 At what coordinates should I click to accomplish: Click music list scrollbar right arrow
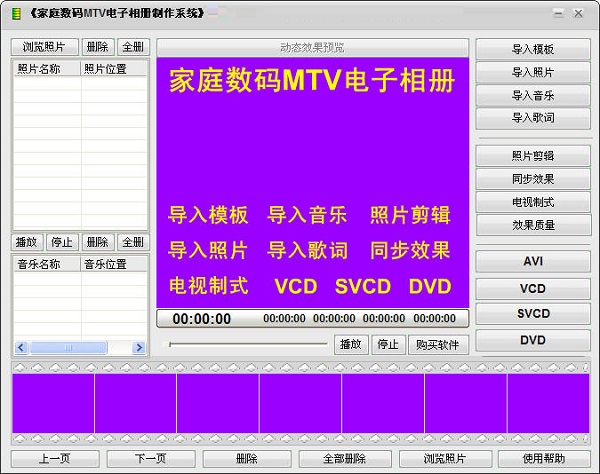[x=139, y=347]
